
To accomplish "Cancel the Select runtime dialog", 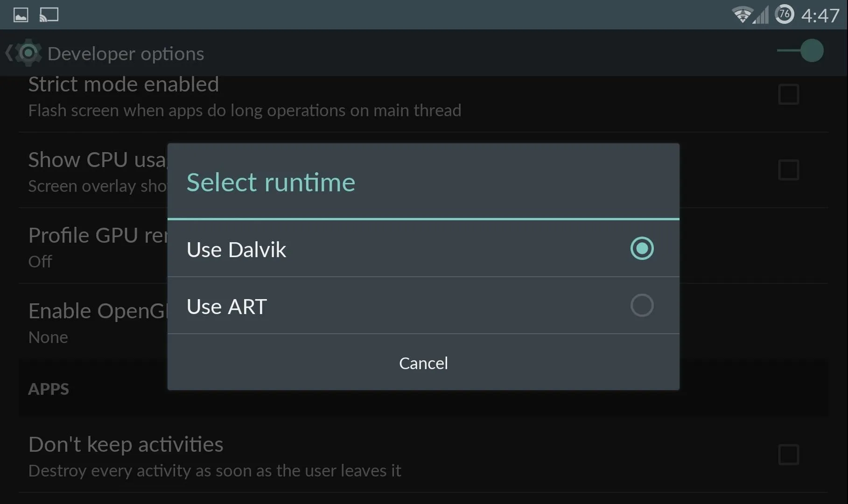I will [x=423, y=363].
